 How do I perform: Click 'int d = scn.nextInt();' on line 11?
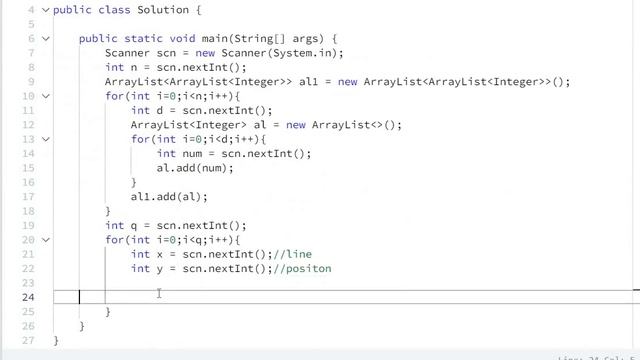pyautogui.click(x=202, y=111)
